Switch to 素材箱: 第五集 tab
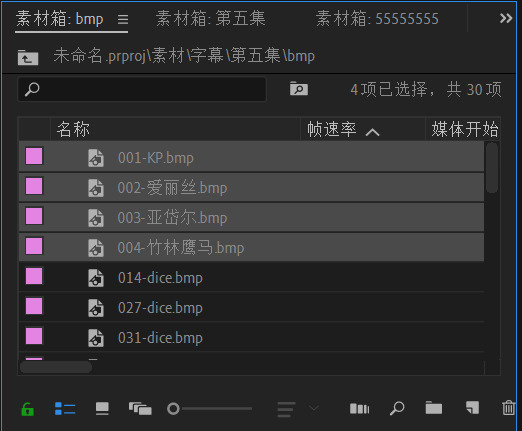Image resolution: width=522 pixels, height=431 pixels. tap(211, 18)
